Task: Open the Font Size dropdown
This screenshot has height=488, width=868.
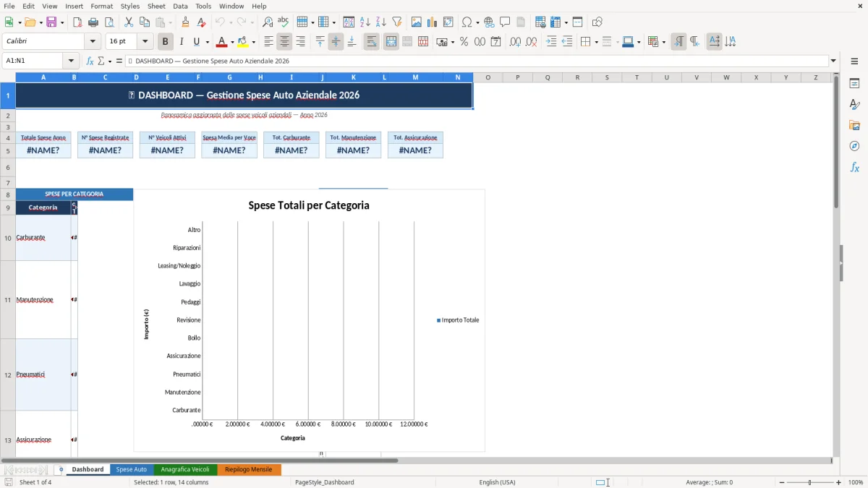Action: point(145,42)
